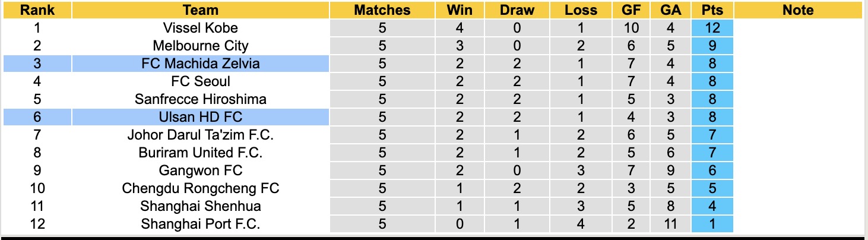The height and width of the screenshot is (240, 868).
Task: Click the Note column header
Action: click(798, 10)
